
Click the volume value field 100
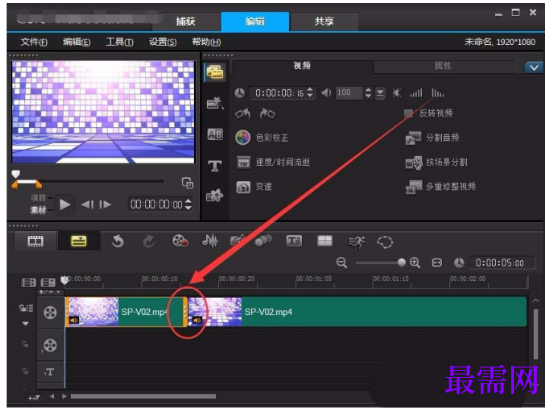pos(349,93)
